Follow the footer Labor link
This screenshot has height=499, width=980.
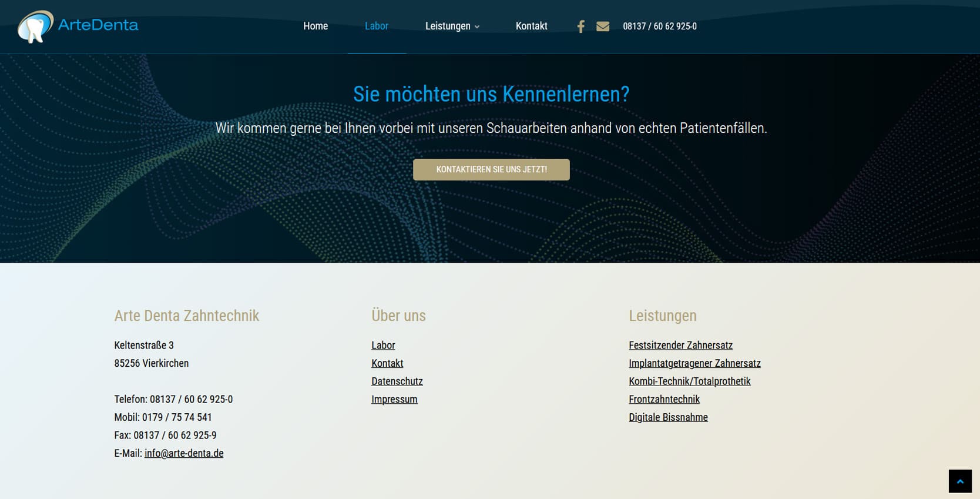click(383, 346)
